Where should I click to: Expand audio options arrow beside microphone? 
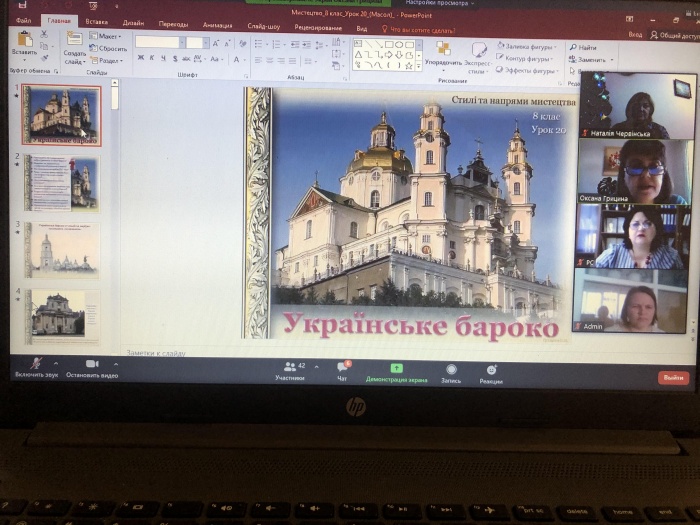[56, 362]
